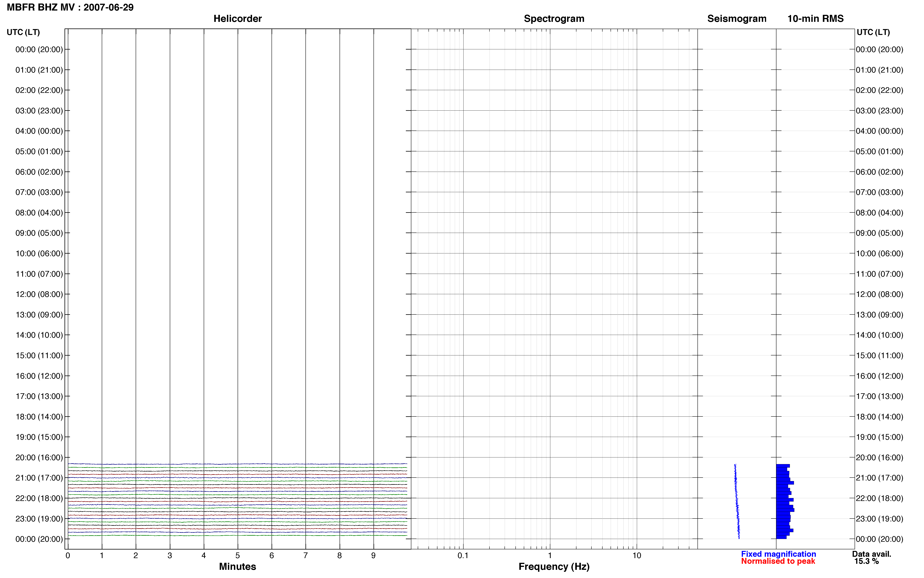Click the 1 tick on the Frequency axis

pyautogui.click(x=550, y=555)
